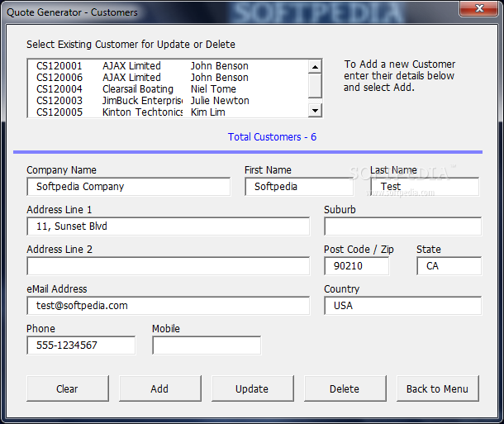Select customer CS120006 John Benson row
The width and height of the screenshot is (504, 424).
(x=142, y=78)
